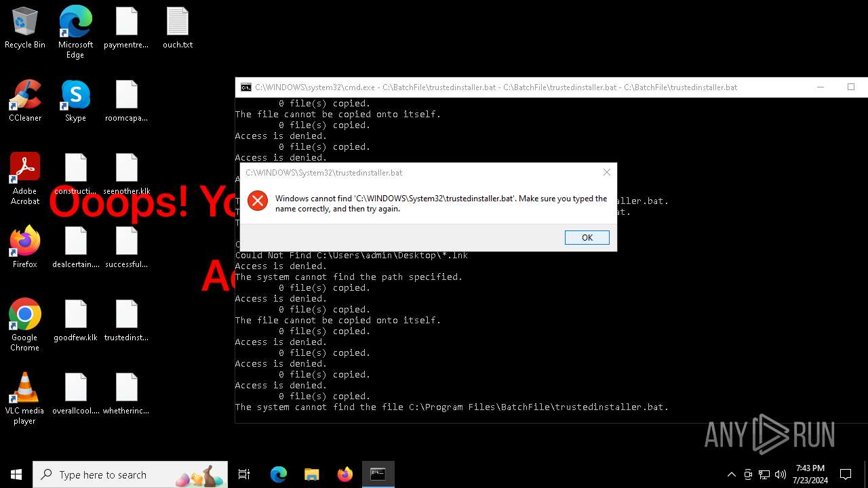Open the Windows Start menu
Viewport: 868px width, 488px height.
(x=16, y=474)
